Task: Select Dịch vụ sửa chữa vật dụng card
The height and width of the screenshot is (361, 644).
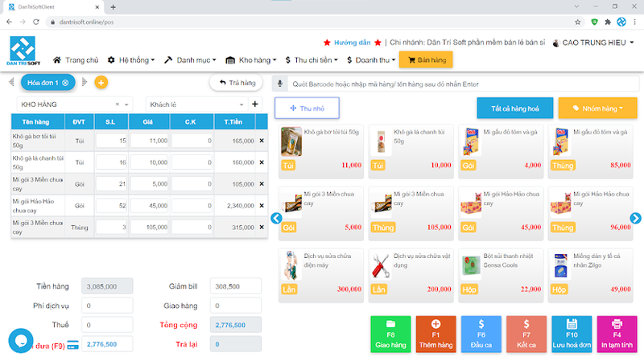Action: pyautogui.click(x=411, y=275)
